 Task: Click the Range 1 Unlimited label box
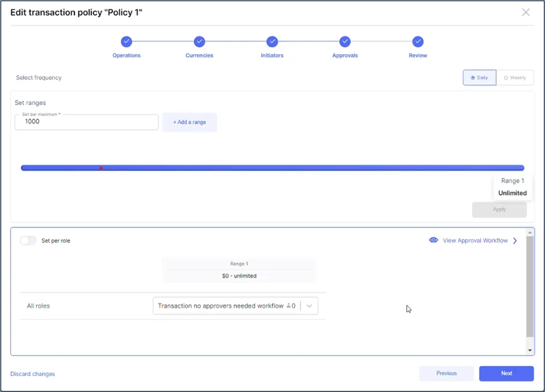point(512,187)
